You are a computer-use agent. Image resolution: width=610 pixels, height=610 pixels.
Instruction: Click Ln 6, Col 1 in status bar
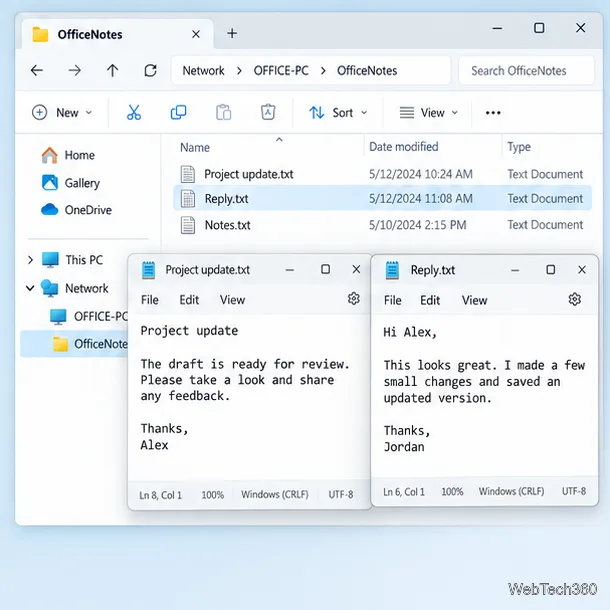(x=404, y=492)
